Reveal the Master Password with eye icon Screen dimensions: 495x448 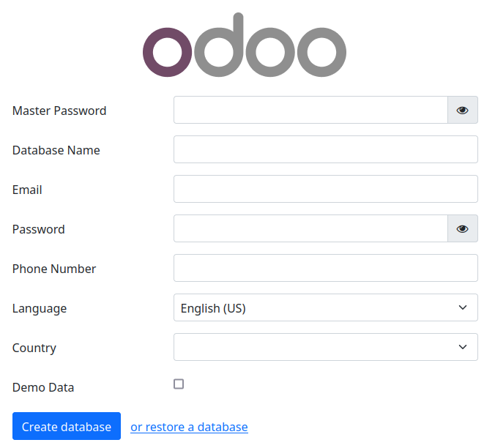tap(463, 110)
